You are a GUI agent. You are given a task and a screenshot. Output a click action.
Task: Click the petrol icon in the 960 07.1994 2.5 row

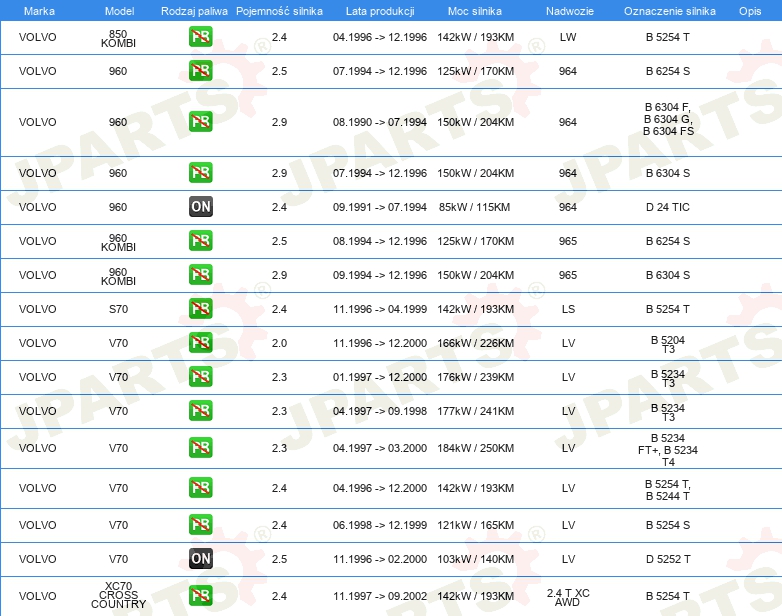(200, 71)
